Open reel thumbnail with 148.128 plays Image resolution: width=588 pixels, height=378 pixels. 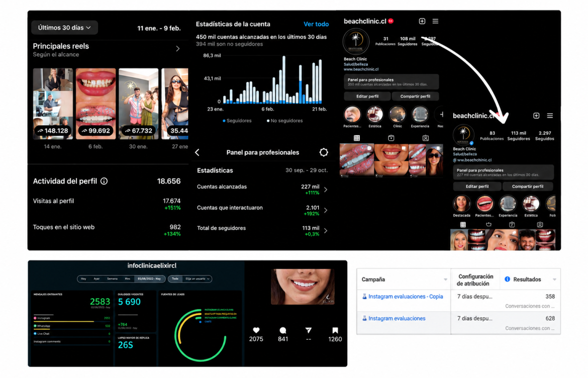[53, 104]
